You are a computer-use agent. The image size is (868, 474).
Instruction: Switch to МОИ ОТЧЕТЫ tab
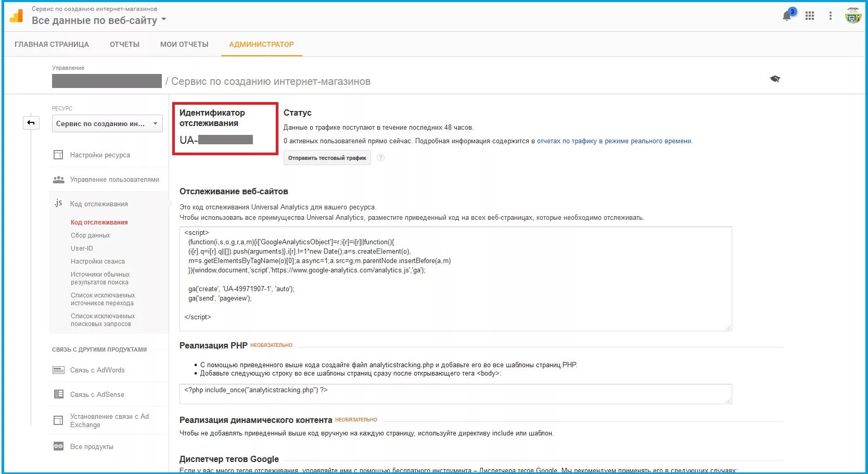[184, 44]
